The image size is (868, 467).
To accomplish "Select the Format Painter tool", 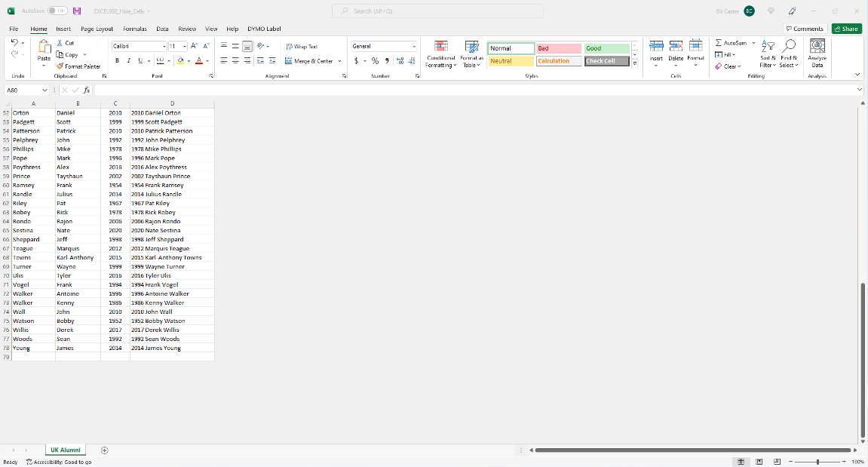I will pyautogui.click(x=78, y=66).
